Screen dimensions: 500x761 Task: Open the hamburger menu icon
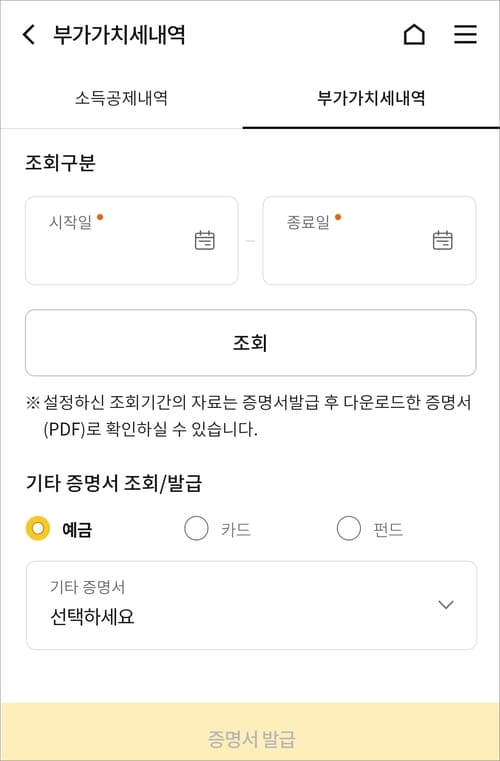coord(465,35)
